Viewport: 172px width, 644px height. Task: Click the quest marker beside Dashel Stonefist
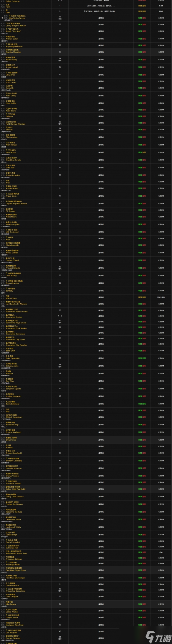point(7,540)
